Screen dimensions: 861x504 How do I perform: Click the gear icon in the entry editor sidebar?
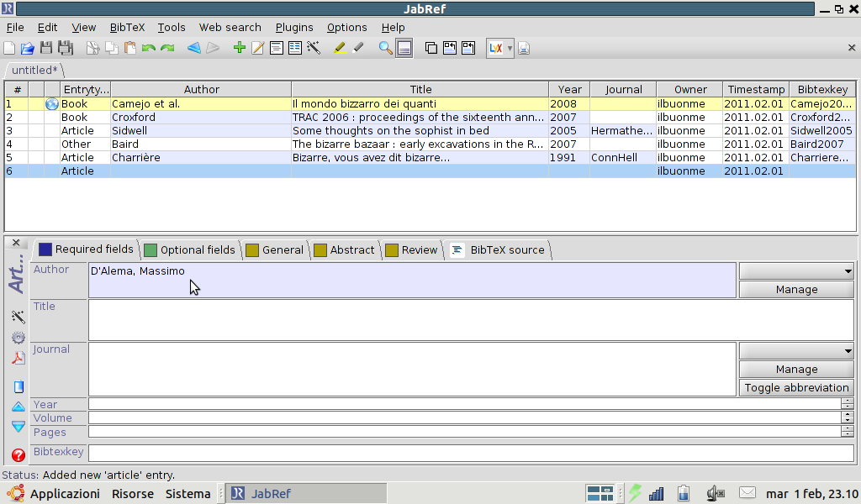click(x=18, y=338)
